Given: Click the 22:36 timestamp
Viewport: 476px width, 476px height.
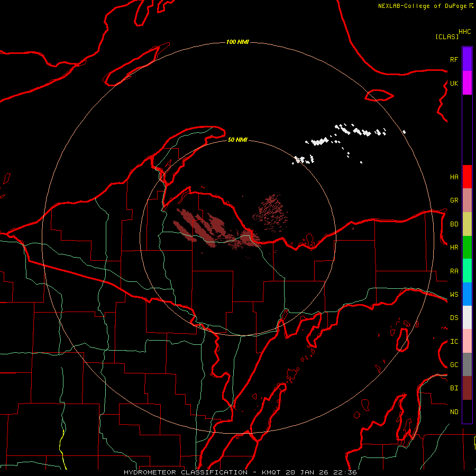Looking at the screenshot, I should [345, 472].
